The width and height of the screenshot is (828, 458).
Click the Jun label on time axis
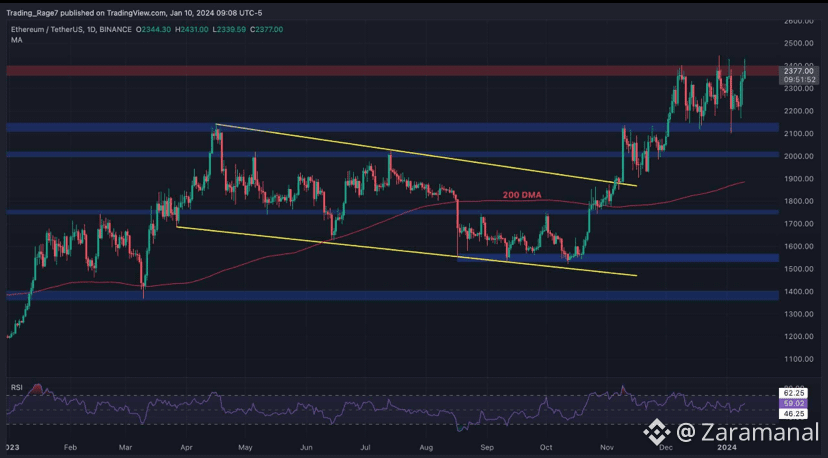coord(306,447)
